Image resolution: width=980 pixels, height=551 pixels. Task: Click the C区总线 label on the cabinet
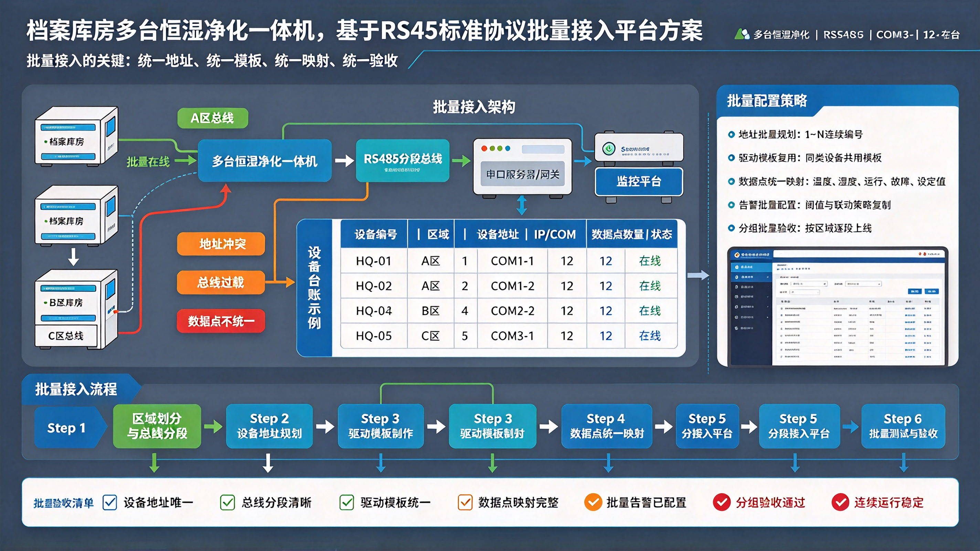[x=65, y=336]
